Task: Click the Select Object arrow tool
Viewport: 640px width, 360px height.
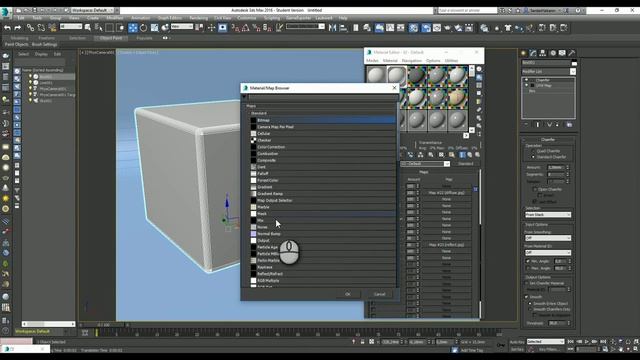Action: point(88,28)
